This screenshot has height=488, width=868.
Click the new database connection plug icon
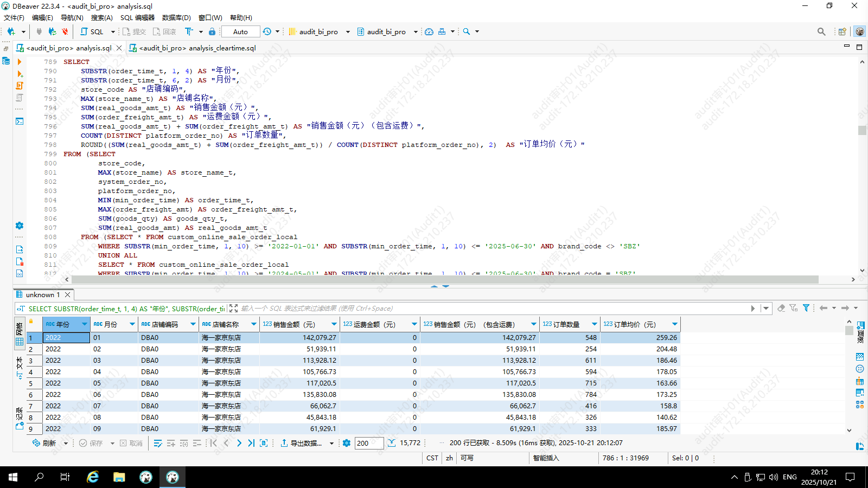[x=11, y=31]
